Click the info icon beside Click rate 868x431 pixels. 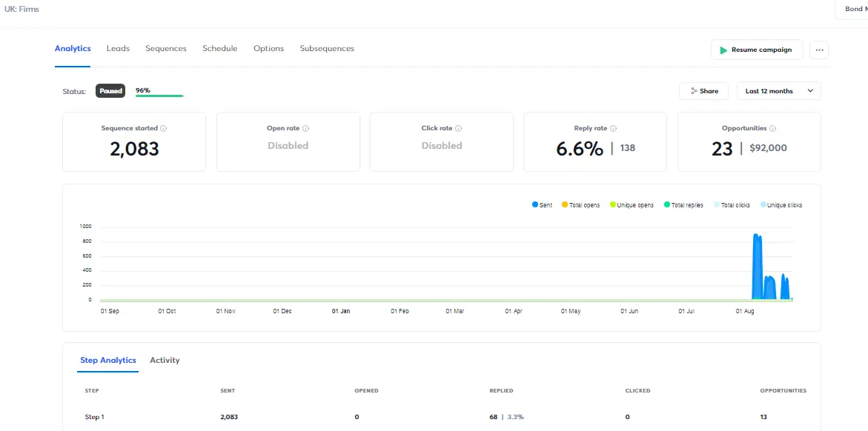tap(458, 128)
